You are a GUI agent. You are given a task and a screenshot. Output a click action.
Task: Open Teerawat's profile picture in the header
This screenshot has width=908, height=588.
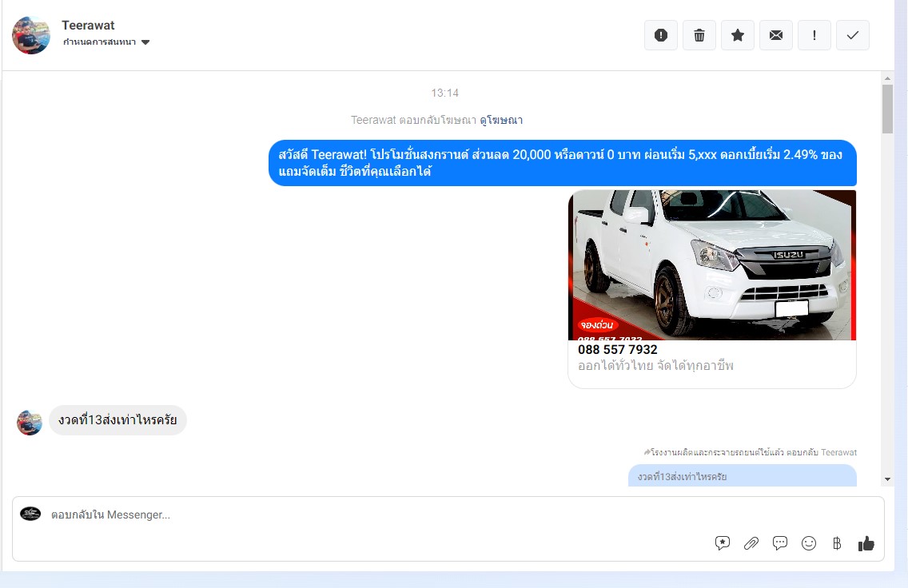(x=31, y=35)
